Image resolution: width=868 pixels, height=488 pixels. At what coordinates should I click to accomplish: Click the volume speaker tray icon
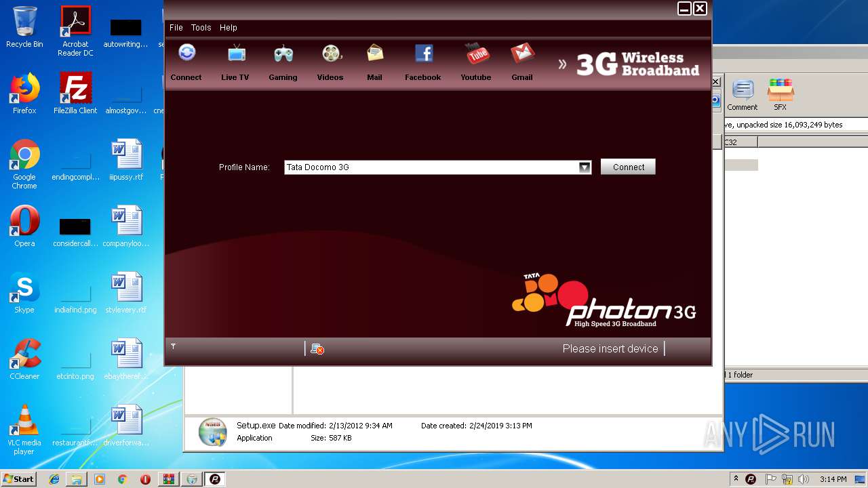[804, 479]
